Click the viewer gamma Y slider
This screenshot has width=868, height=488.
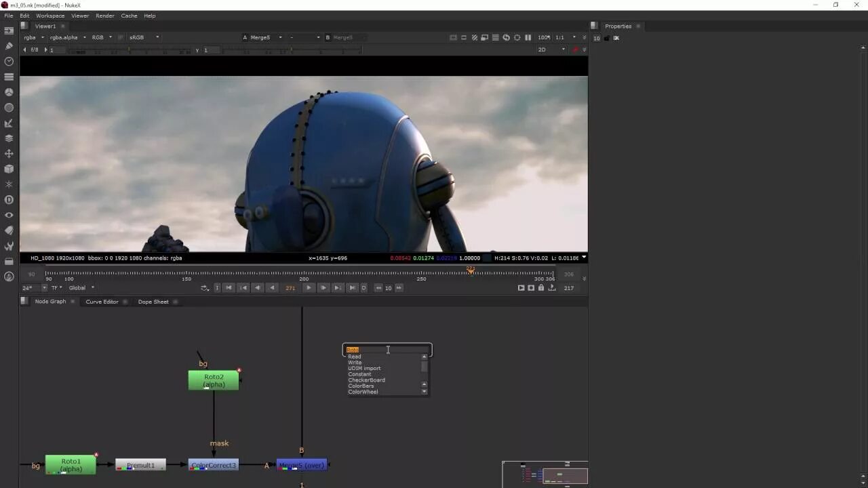pos(292,50)
